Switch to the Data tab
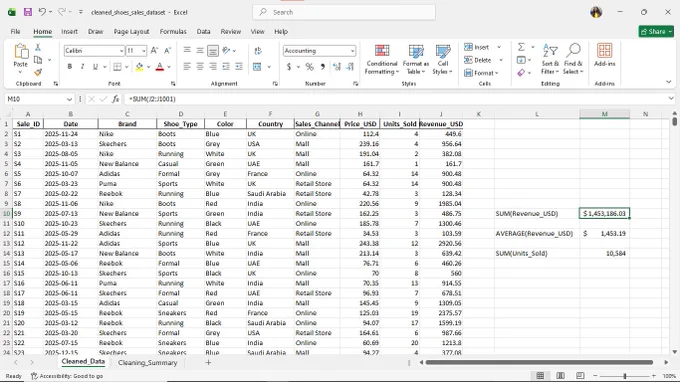 pyautogui.click(x=203, y=32)
